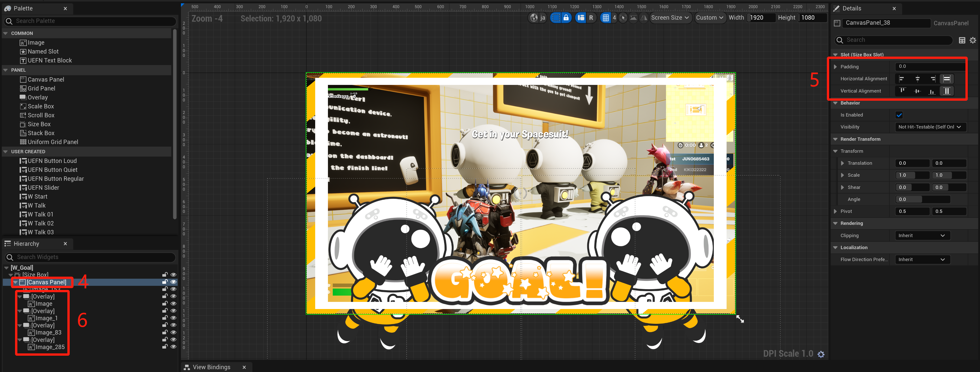
Task: Uncheck the Is Enabled checkbox
Action: click(x=899, y=115)
